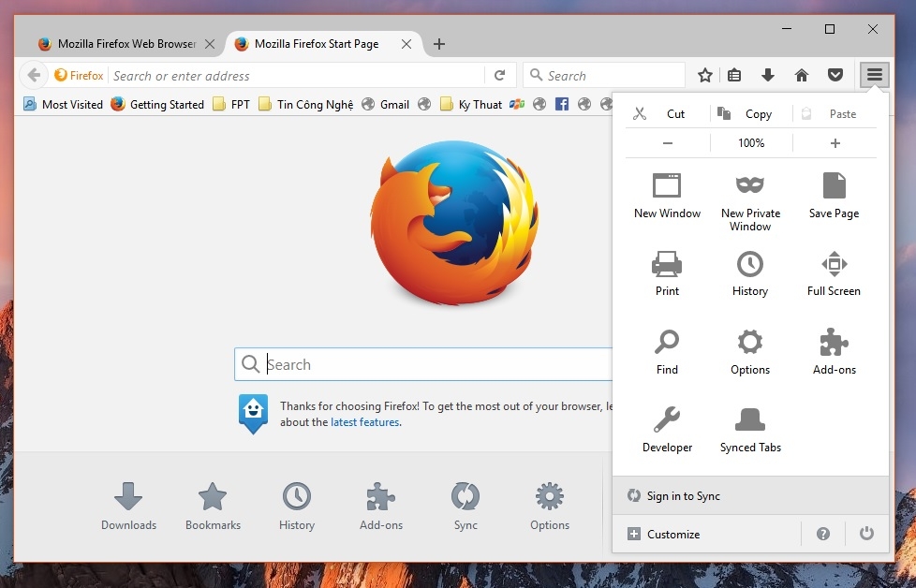Open Bookmarks from start page footer
This screenshot has height=588, width=916.
pyautogui.click(x=213, y=507)
